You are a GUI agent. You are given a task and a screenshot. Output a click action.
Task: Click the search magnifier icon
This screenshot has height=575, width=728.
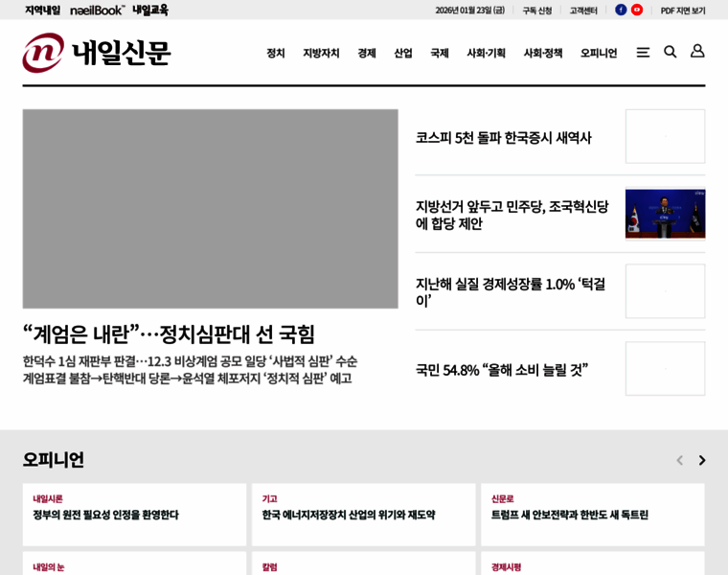coord(671,52)
